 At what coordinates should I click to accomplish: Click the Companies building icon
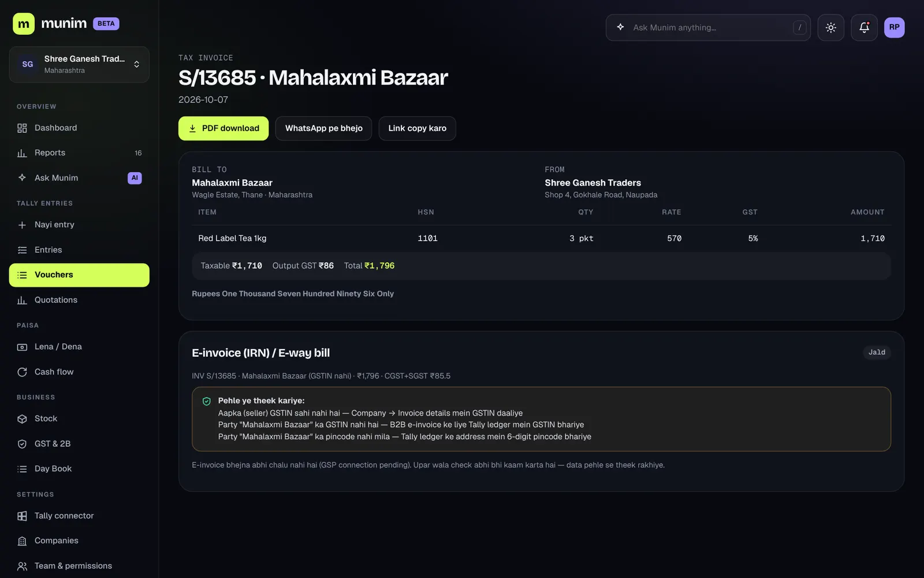pos(22,541)
